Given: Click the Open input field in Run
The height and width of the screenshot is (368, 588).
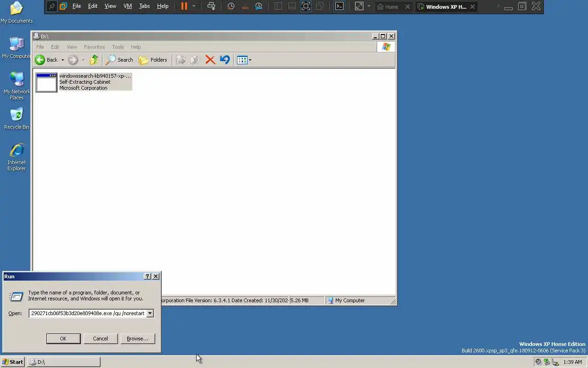Looking at the screenshot, I should point(87,313).
